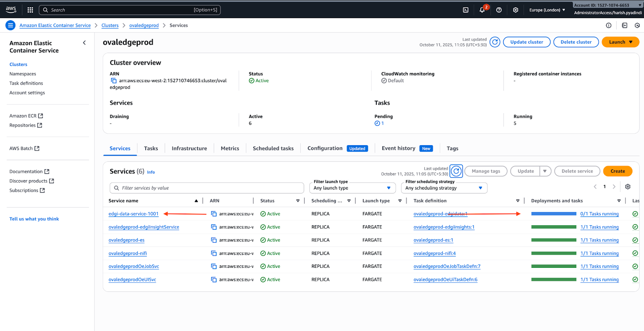Switch to the Tasks tab

coord(151,148)
